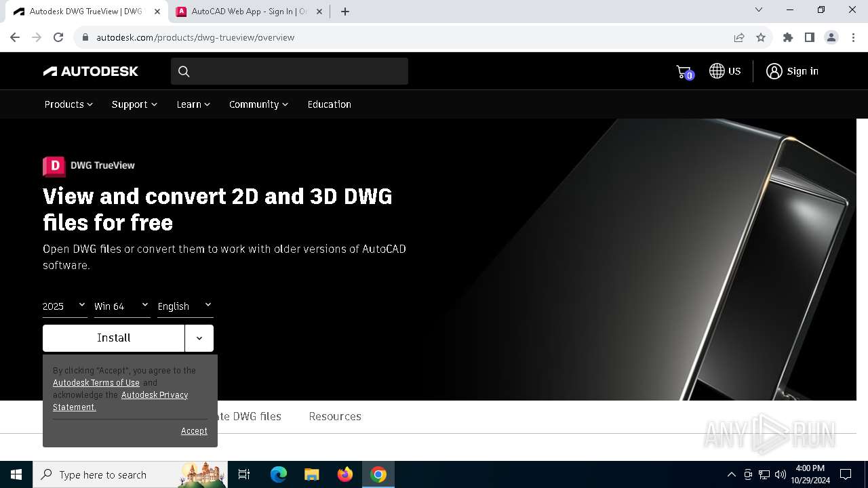
Task: Click the browser address bar URL
Action: (195, 37)
